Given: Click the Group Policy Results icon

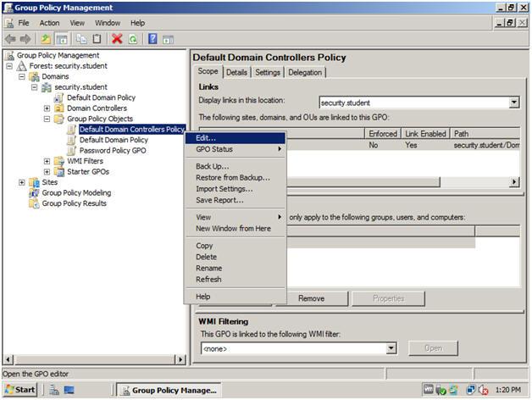Looking at the screenshot, I should [x=34, y=203].
